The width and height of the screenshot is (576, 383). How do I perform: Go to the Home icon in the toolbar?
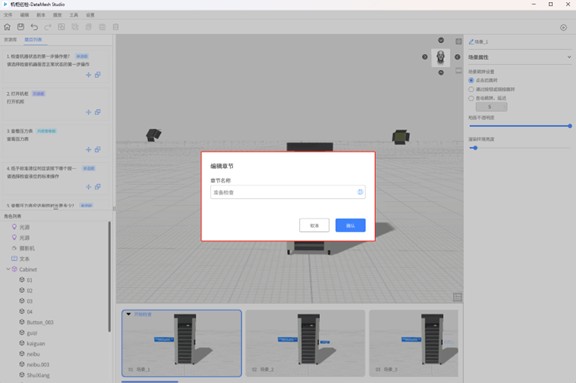point(7,27)
